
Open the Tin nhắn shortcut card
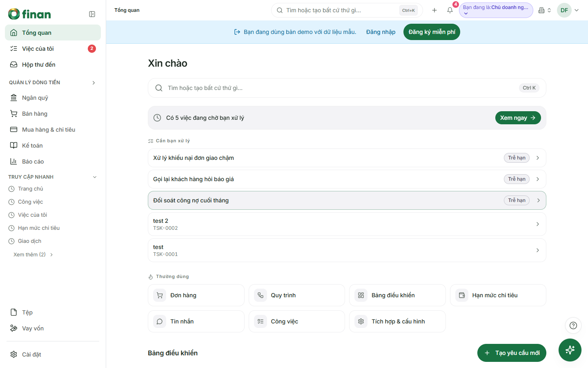tap(196, 321)
